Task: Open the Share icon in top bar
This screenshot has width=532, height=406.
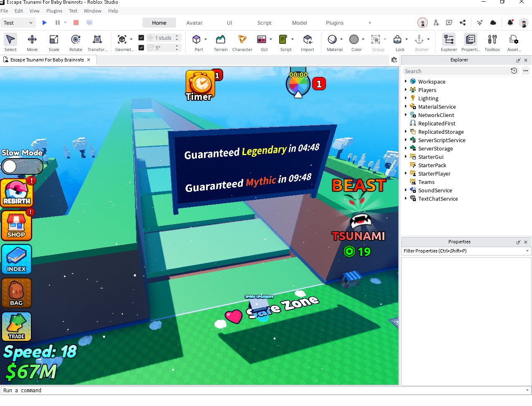Action: tap(463, 23)
